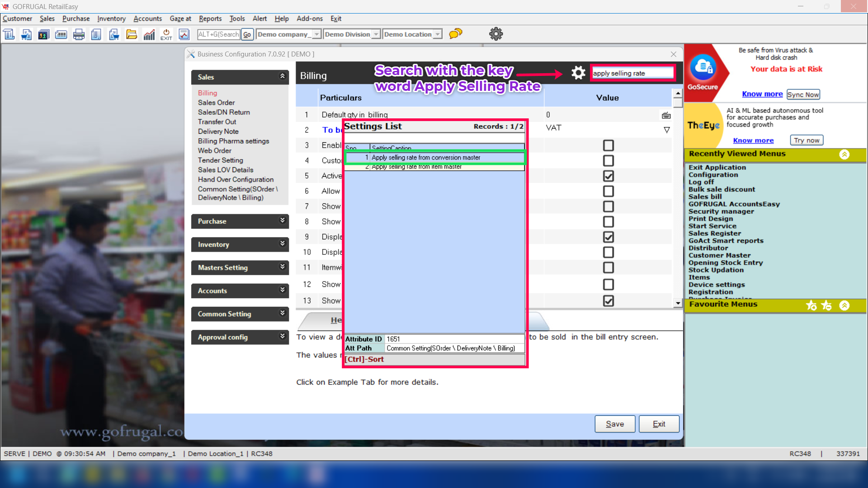Click GoSecure Know more link
Screen dimensions: 868x488
762,94
